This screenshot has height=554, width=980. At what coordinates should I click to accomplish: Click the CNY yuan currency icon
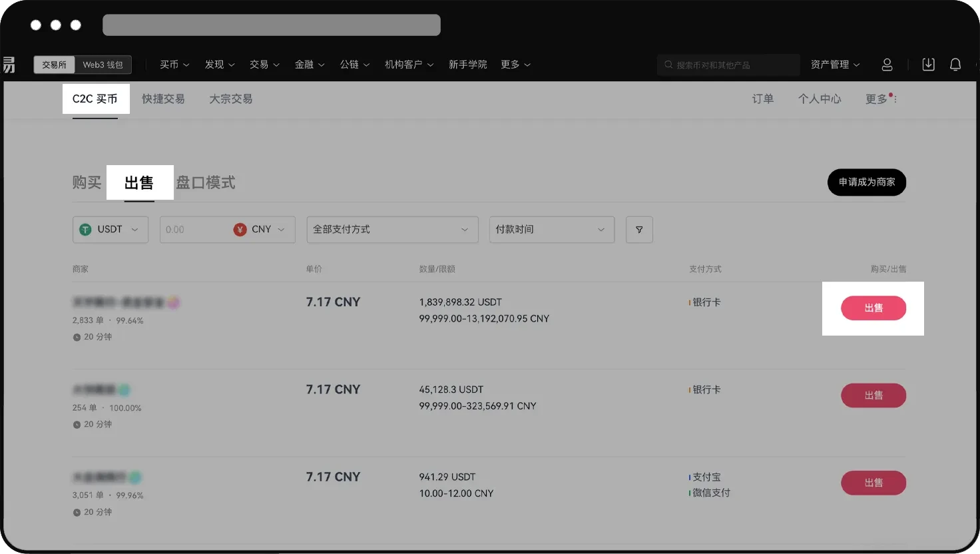[240, 229]
